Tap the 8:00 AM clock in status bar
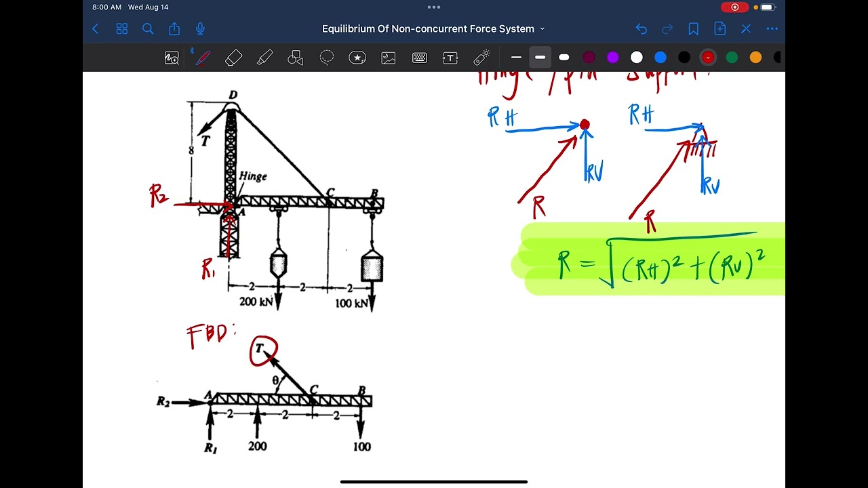This screenshot has height=488, width=868. [x=106, y=7]
